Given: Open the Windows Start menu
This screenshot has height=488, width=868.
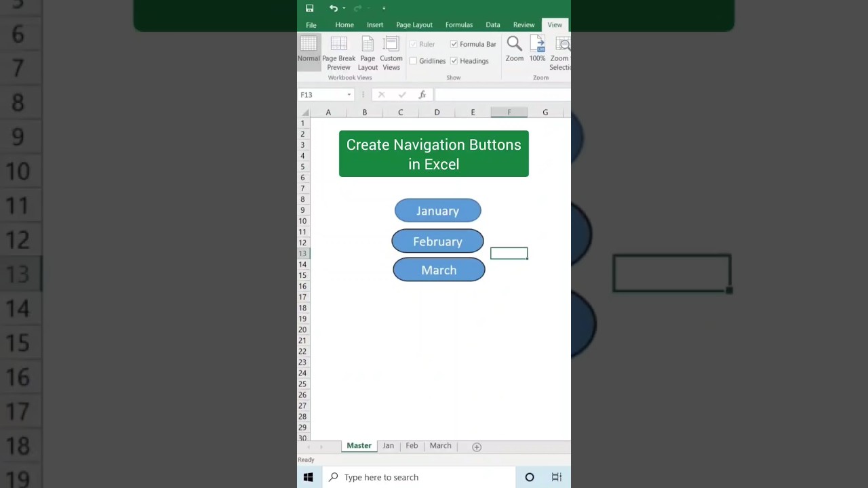Looking at the screenshot, I should click(x=308, y=477).
